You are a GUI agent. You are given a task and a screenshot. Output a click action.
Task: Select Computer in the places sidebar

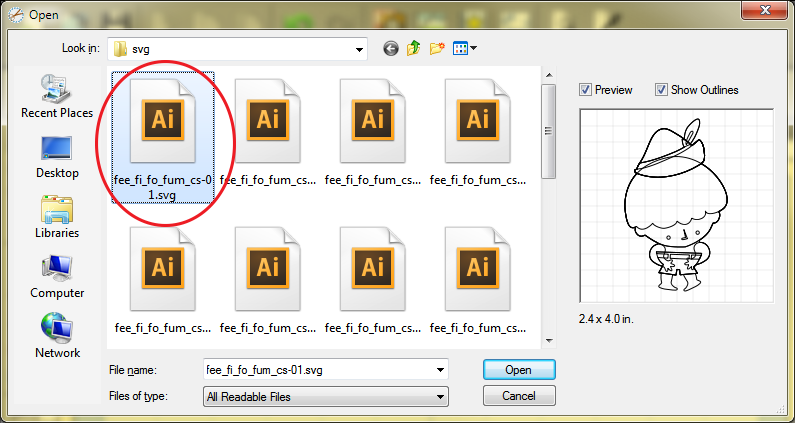click(57, 277)
